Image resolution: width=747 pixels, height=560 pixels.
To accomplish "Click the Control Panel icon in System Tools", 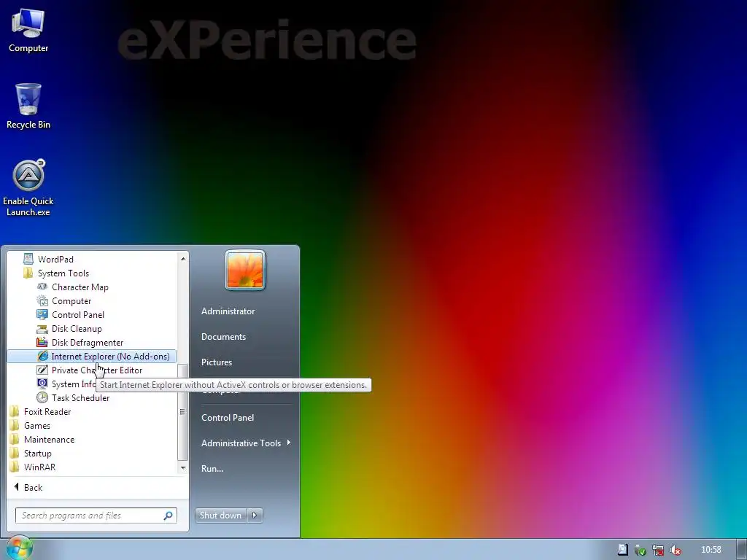I will 42,314.
